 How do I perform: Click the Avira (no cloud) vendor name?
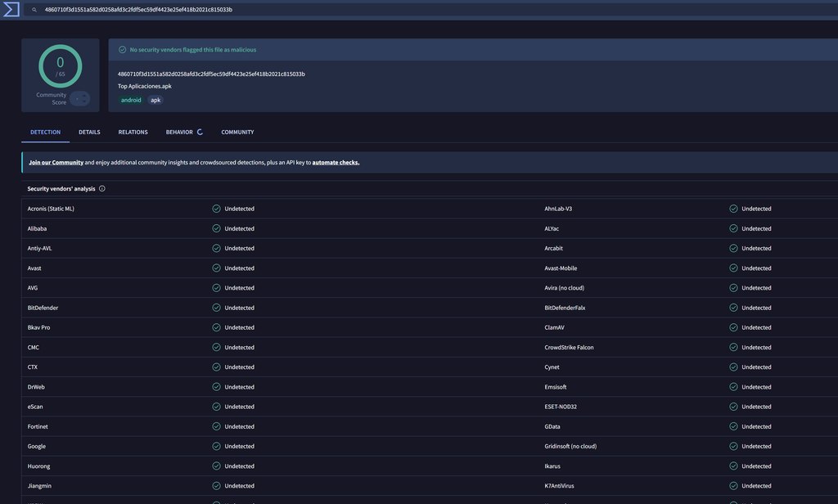point(565,288)
